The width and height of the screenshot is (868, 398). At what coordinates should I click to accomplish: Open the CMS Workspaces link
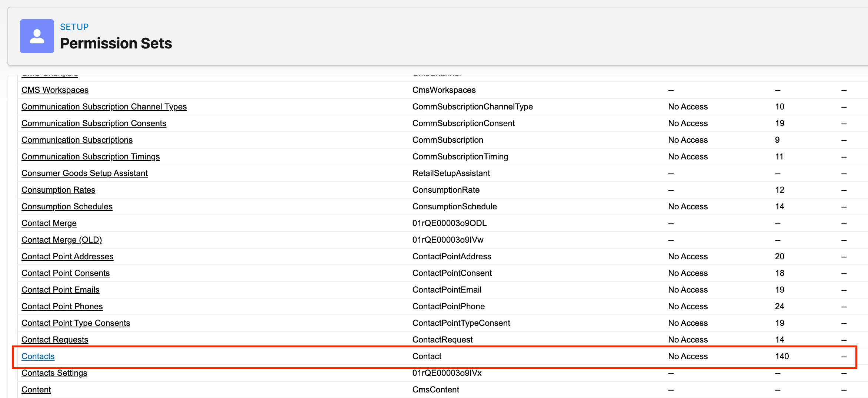click(x=55, y=90)
